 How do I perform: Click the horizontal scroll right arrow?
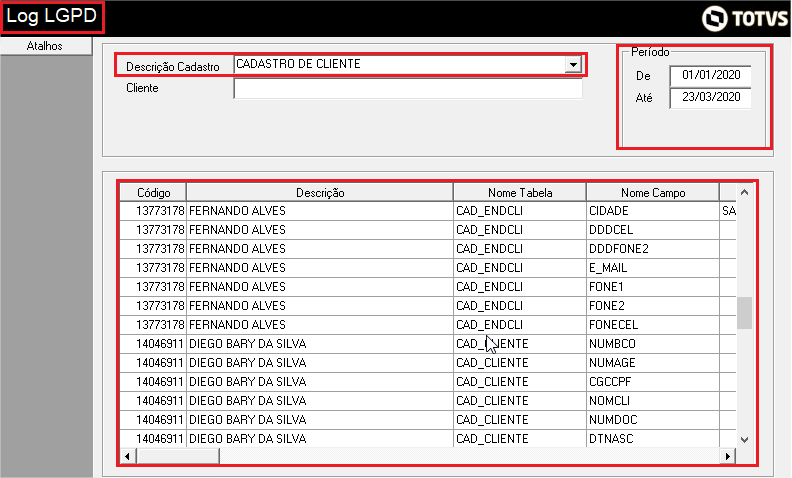coord(727,456)
